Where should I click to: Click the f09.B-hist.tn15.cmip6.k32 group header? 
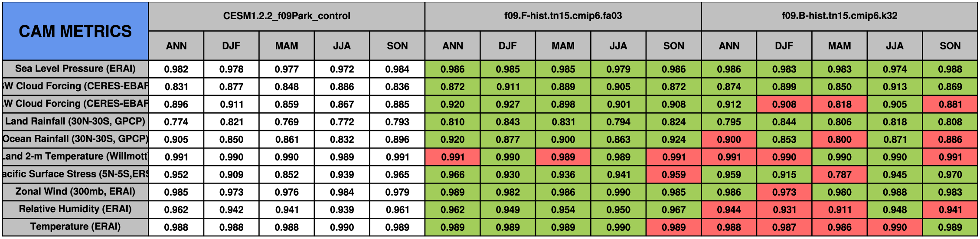839,16
